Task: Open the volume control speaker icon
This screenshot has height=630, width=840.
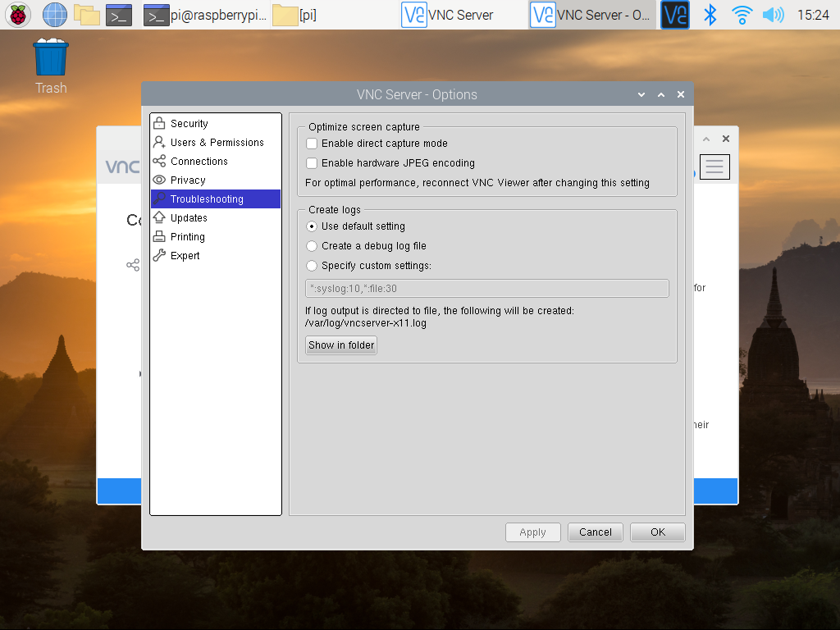Action: pos(773,15)
